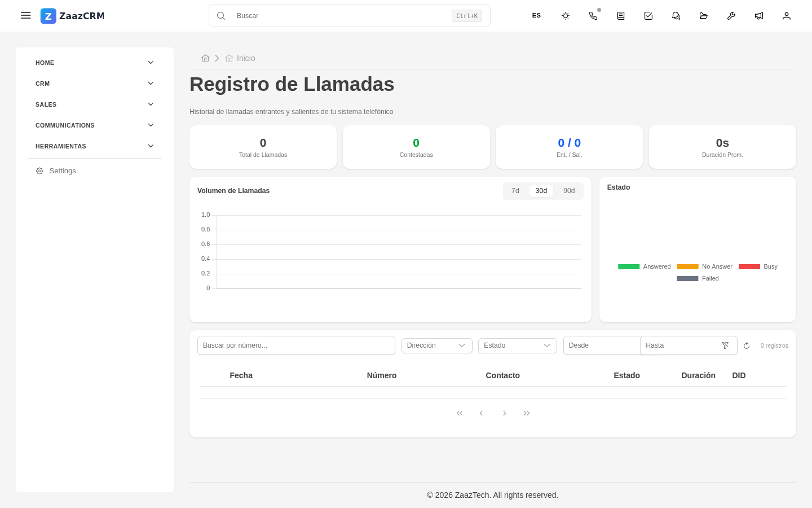Sort by the Número column
The image size is (812, 508).
[382, 375]
